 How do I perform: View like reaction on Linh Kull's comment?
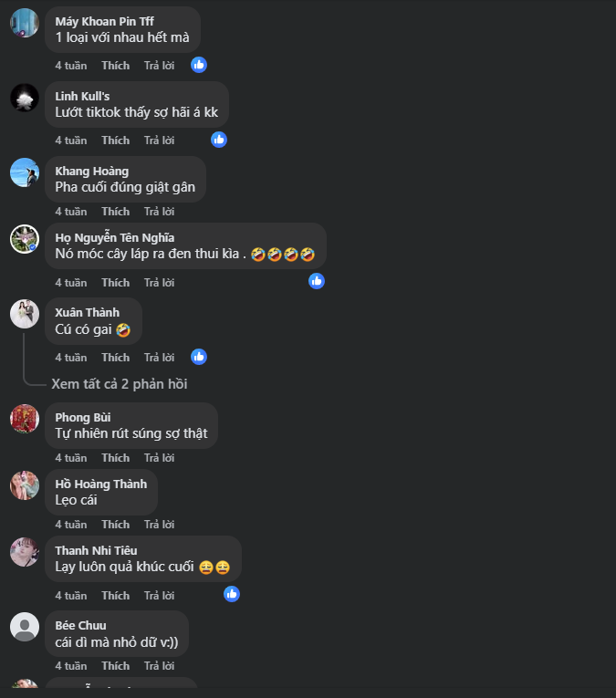218,140
